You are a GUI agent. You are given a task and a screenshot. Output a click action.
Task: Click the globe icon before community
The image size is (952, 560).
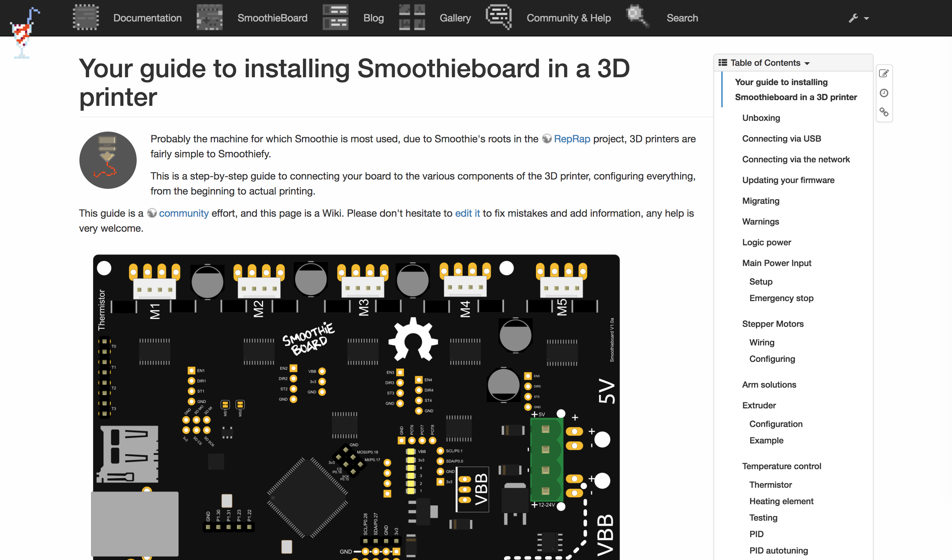[151, 213]
